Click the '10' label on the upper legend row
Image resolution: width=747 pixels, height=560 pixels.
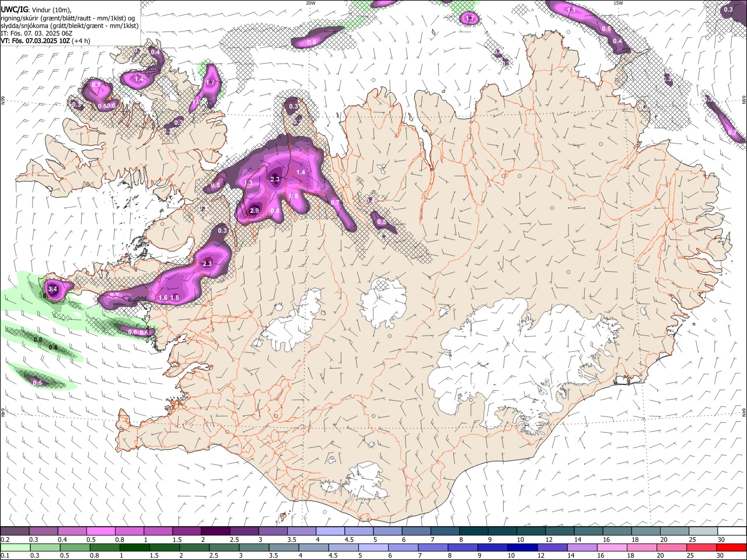point(521,540)
